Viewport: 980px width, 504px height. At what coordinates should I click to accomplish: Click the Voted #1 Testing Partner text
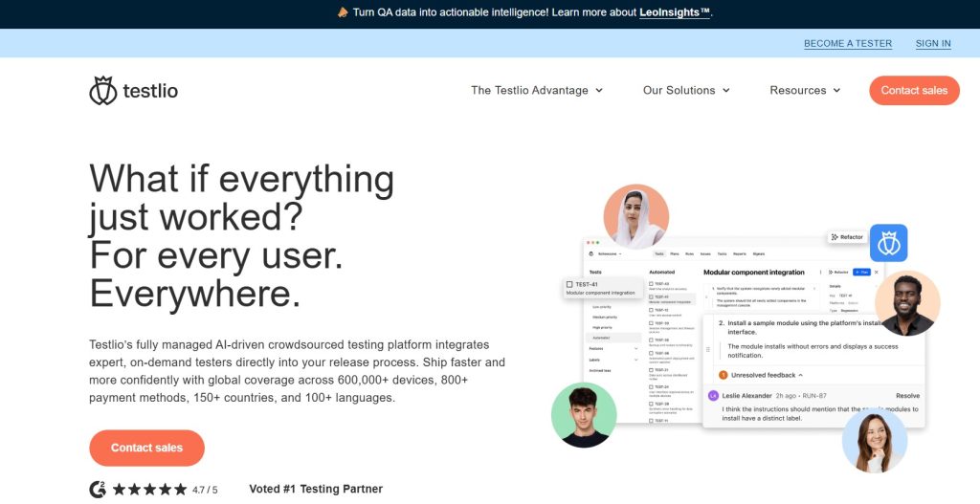tap(316, 489)
